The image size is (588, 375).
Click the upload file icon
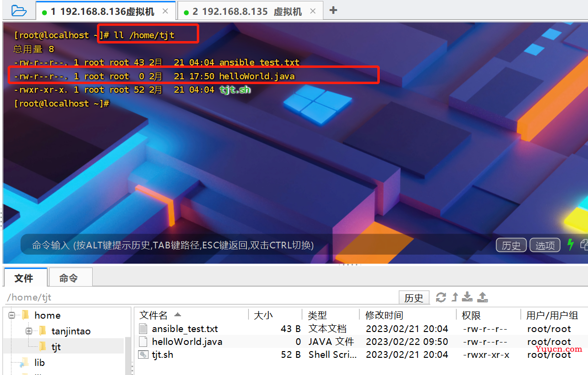(483, 297)
